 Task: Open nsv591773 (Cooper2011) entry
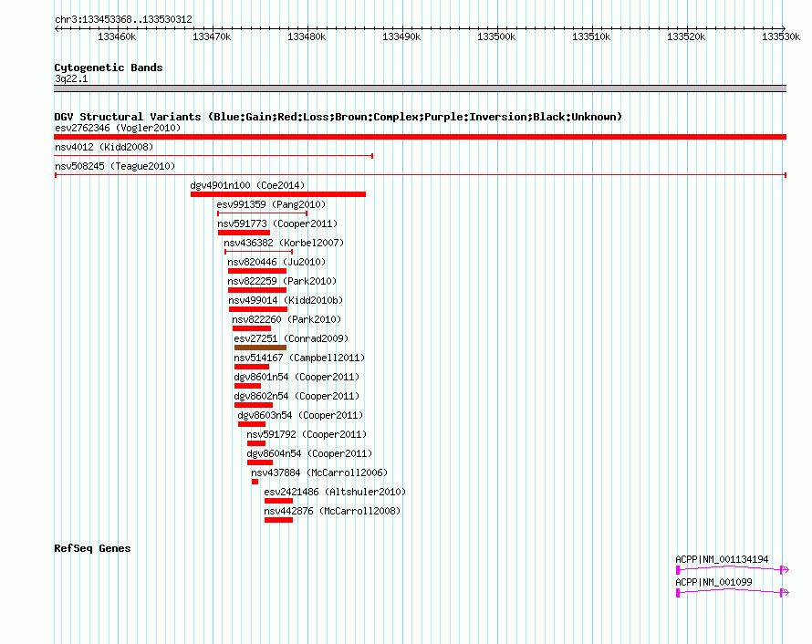[277, 223]
